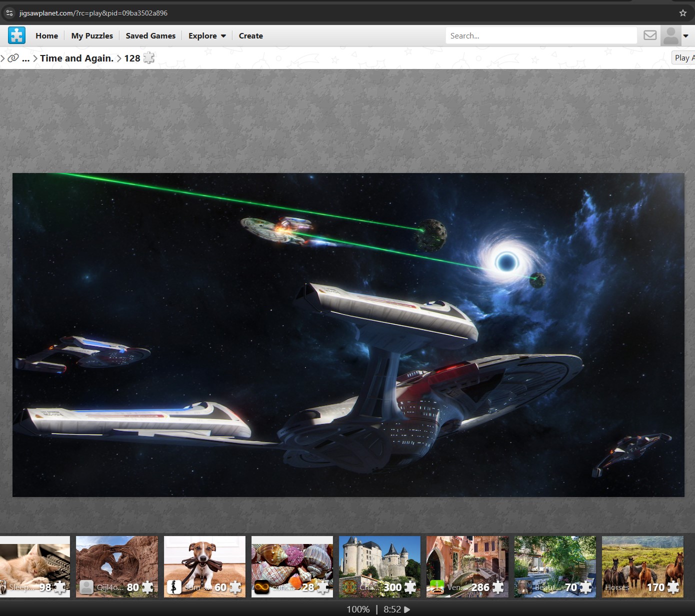
Task: Click the 8:52 timer text
Action: (392, 609)
